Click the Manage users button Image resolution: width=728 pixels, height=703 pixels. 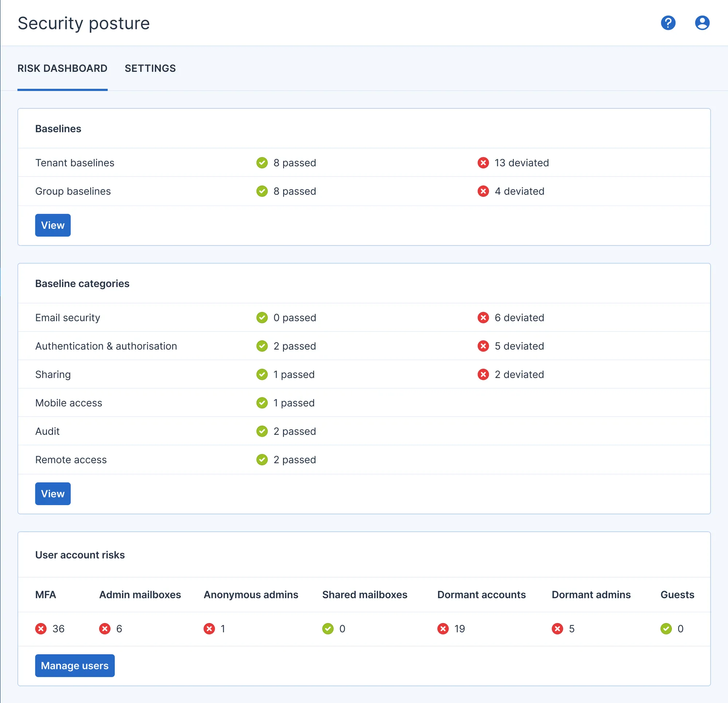pyautogui.click(x=75, y=665)
